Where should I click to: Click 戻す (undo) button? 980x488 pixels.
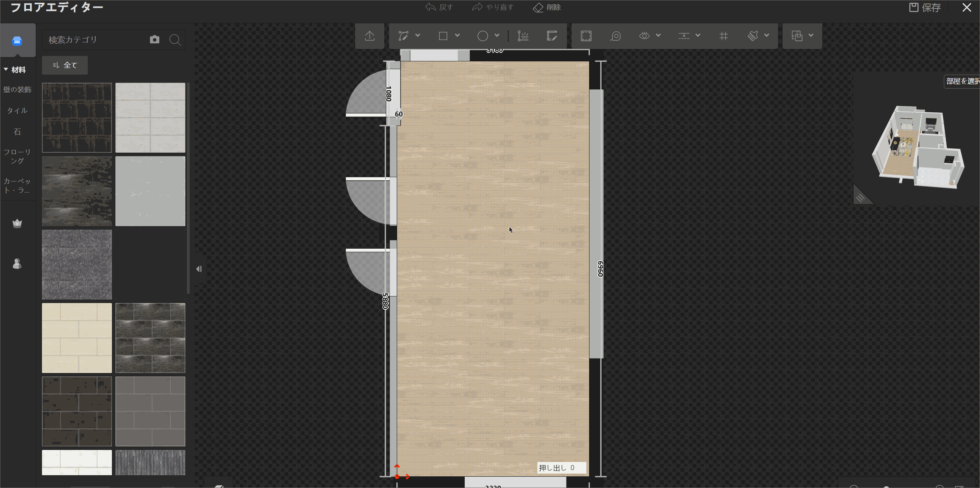pyautogui.click(x=439, y=7)
